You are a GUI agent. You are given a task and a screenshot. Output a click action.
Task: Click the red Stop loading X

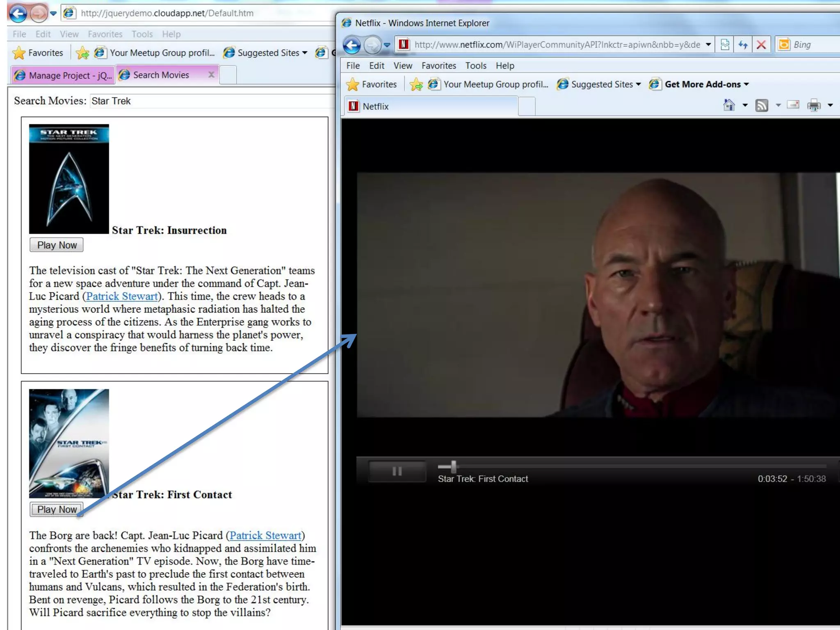(761, 45)
